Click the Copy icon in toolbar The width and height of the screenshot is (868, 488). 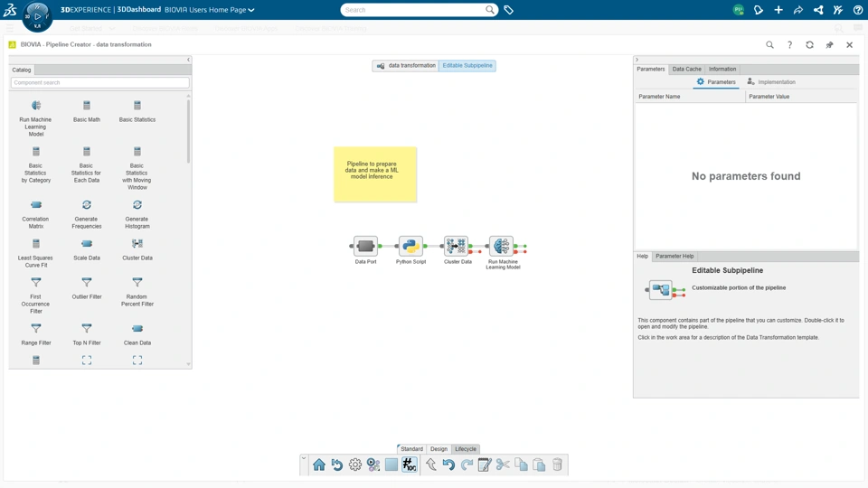[521, 465]
